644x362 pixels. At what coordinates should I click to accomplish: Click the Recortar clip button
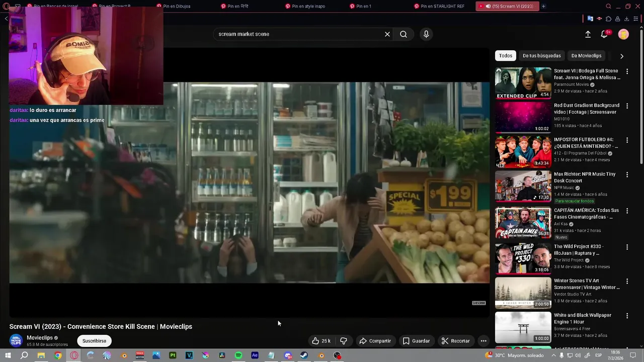[455, 341]
